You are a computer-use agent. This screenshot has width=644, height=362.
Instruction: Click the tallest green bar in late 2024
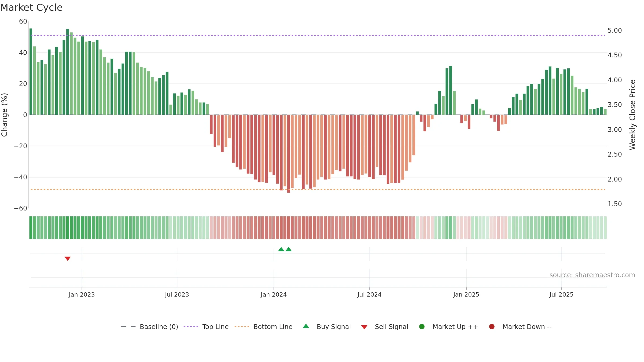pyautogui.click(x=451, y=90)
